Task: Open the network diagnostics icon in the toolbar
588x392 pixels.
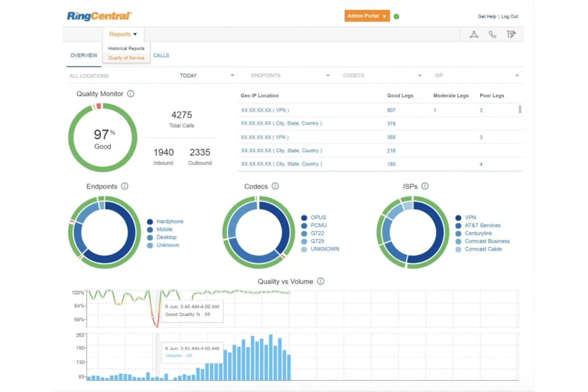Action: click(x=474, y=35)
